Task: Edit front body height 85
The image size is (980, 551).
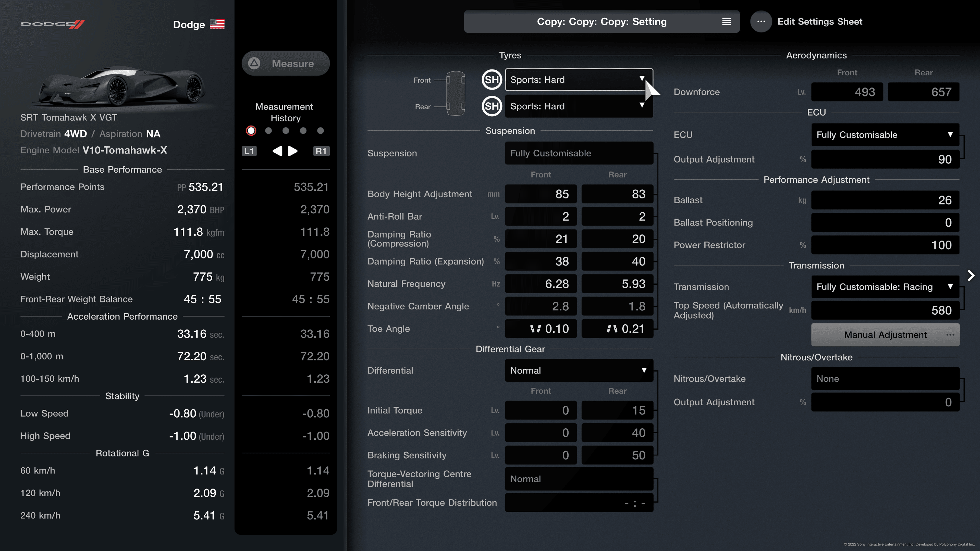Action: click(541, 194)
